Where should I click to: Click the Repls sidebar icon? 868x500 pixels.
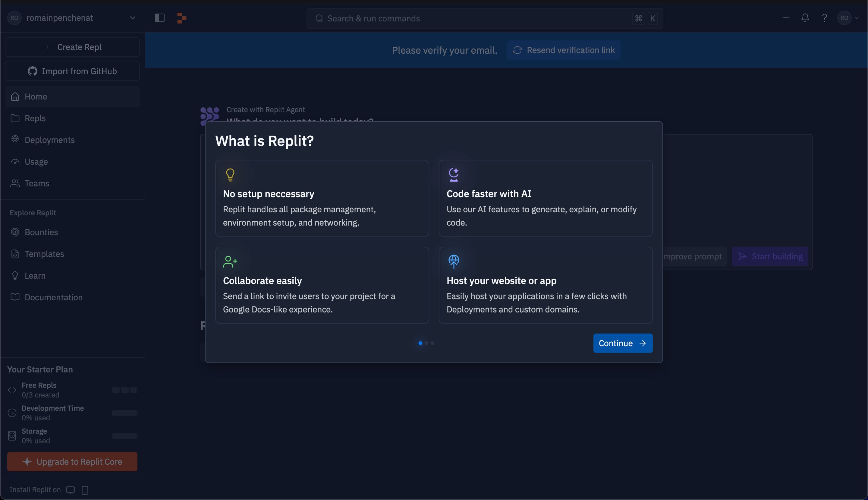pyautogui.click(x=15, y=118)
